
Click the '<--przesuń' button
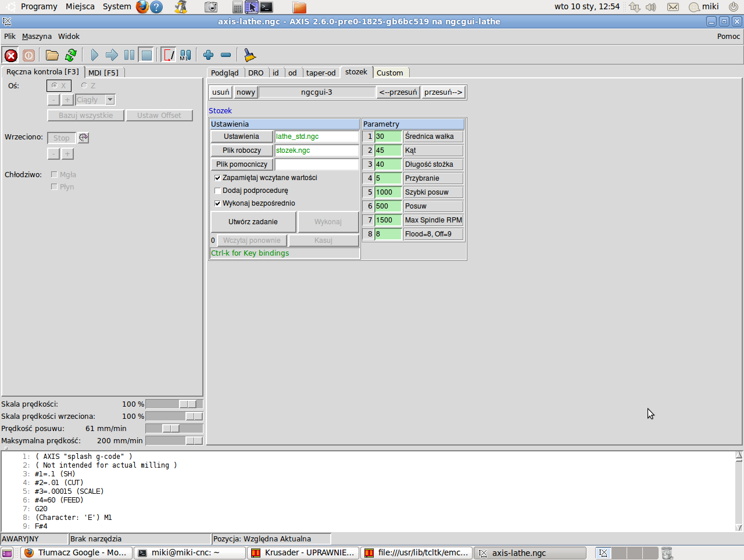click(x=398, y=92)
